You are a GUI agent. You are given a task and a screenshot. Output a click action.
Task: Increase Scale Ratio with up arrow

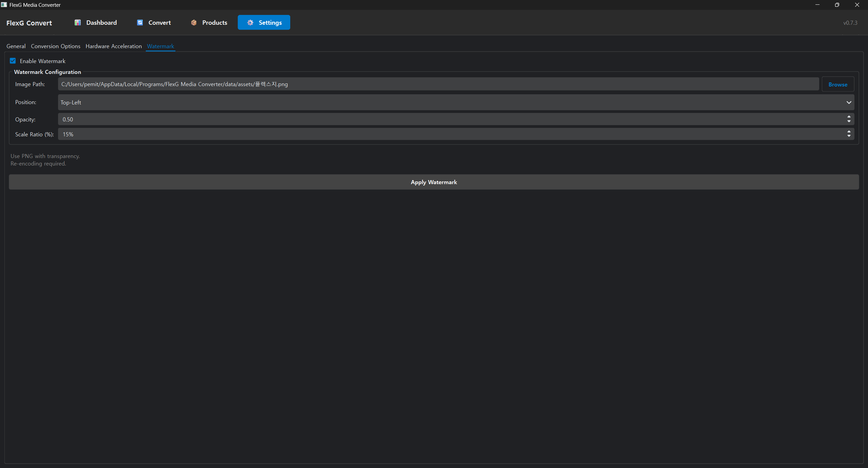coord(849,132)
